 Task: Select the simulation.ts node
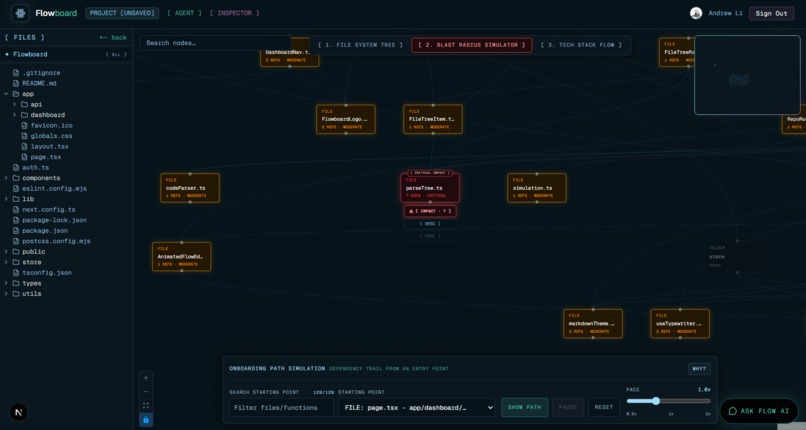point(537,188)
